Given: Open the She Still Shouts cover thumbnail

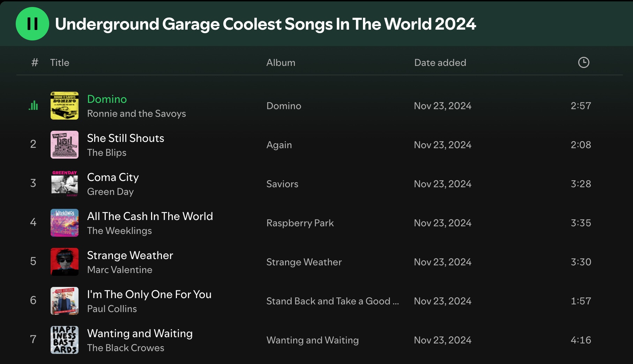Looking at the screenshot, I should point(65,145).
